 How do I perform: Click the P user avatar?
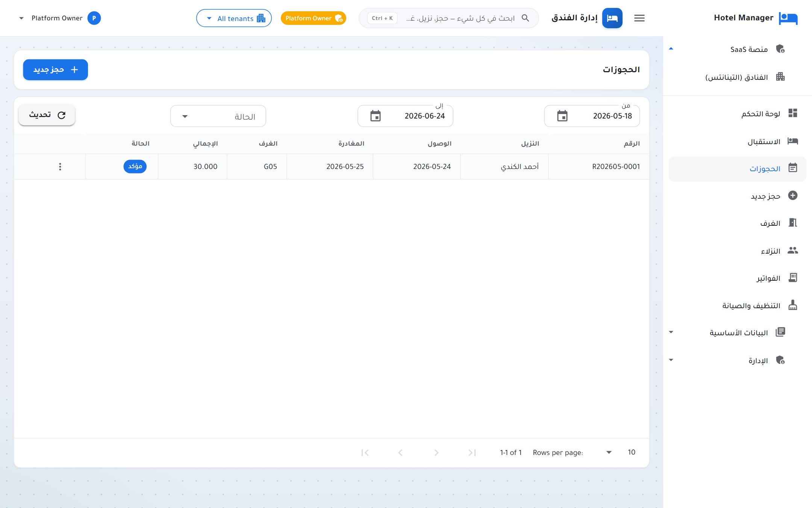[94, 18]
